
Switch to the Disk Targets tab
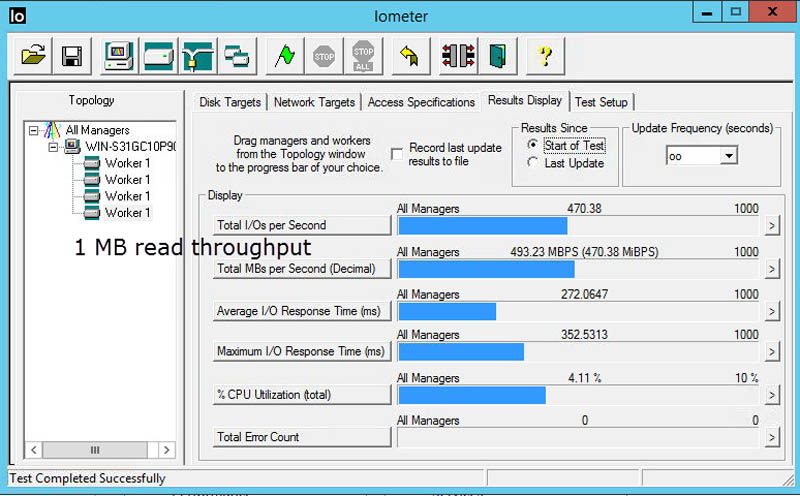point(230,103)
